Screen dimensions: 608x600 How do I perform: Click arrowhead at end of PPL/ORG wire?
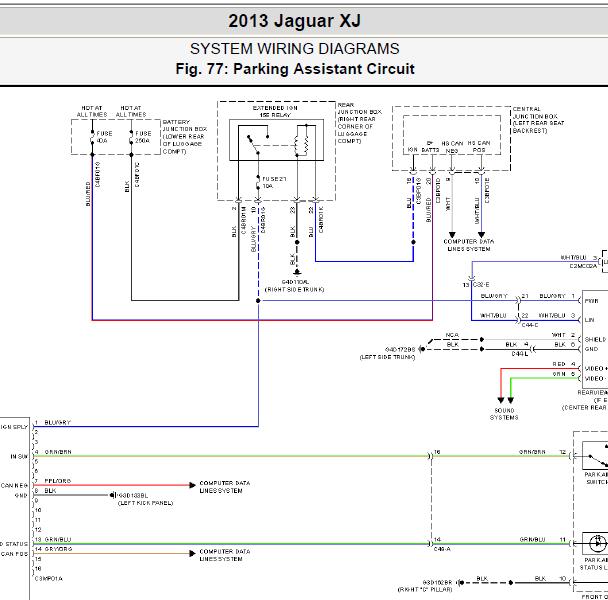[x=192, y=485]
